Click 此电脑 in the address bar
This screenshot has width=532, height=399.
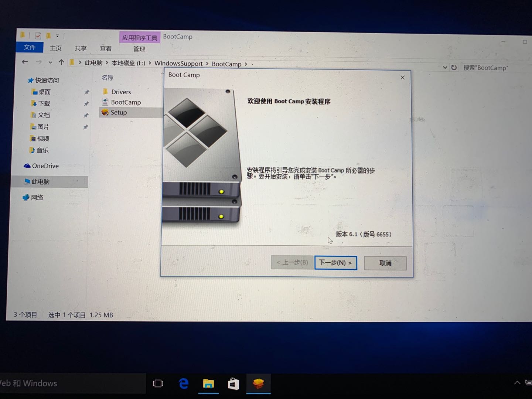point(93,63)
